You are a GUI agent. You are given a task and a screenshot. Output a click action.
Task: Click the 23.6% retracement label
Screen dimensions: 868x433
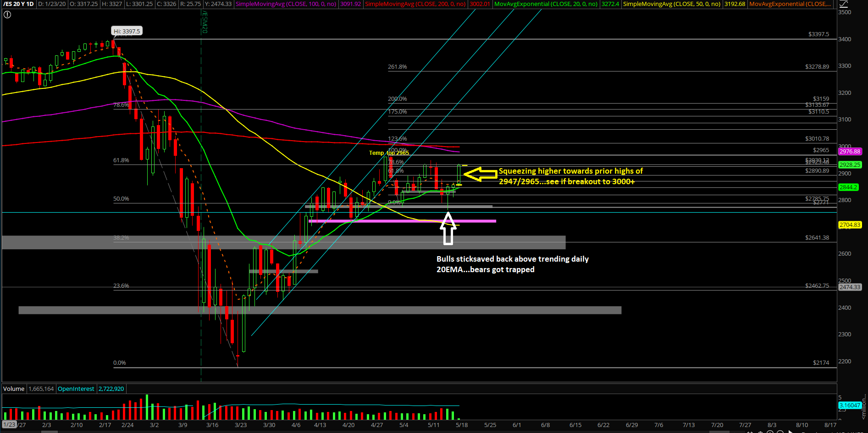(x=121, y=286)
